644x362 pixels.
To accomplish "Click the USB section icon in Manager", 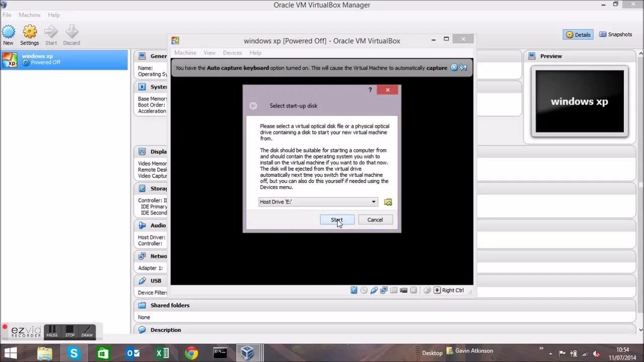I will 142,281.
